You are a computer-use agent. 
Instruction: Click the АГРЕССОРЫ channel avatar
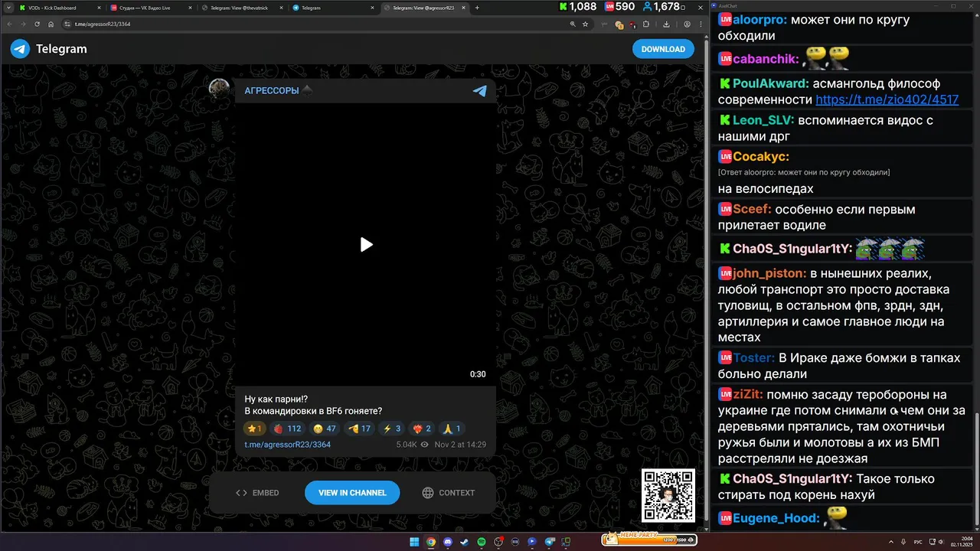coord(220,89)
